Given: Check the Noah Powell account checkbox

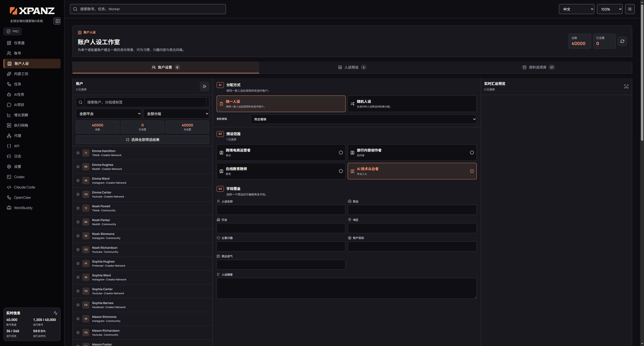Looking at the screenshot, I should coord(78,208).
